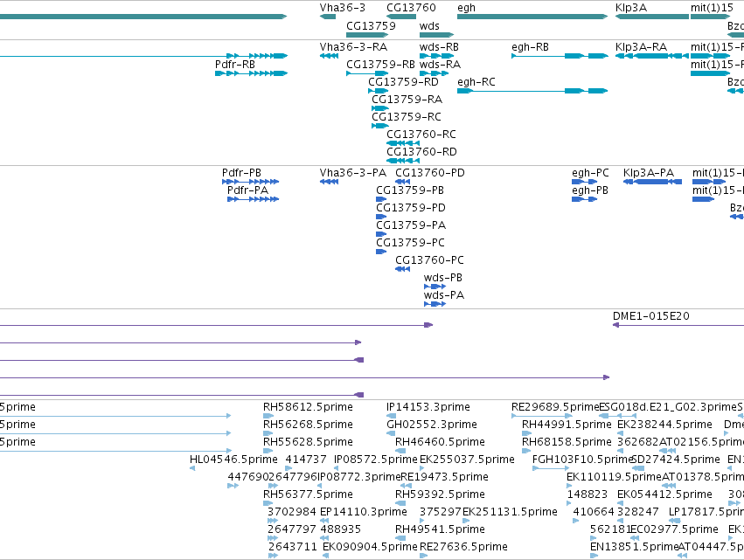Click the wds-RA transcript

pyautogui.click(x=436, y=73)
